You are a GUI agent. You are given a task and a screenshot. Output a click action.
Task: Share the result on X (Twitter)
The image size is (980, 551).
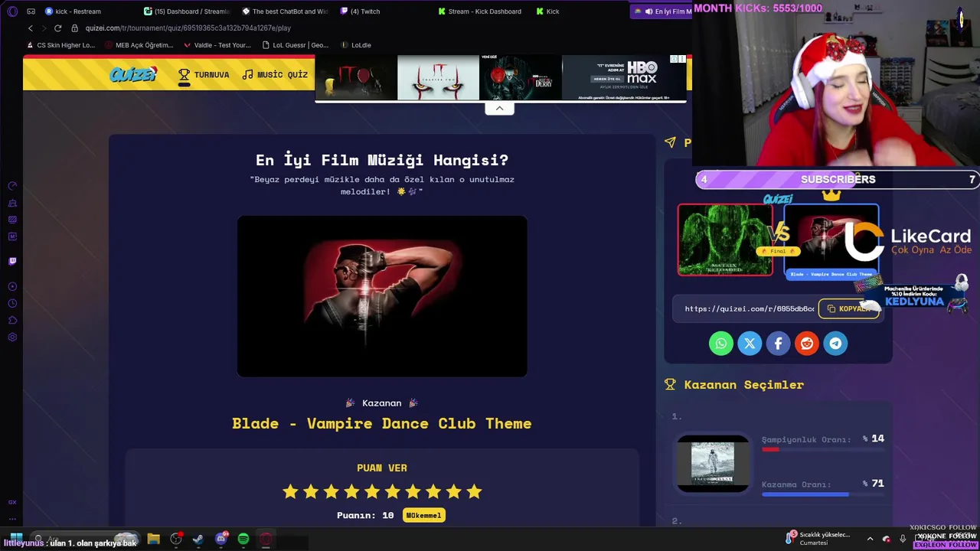[750, 344]
